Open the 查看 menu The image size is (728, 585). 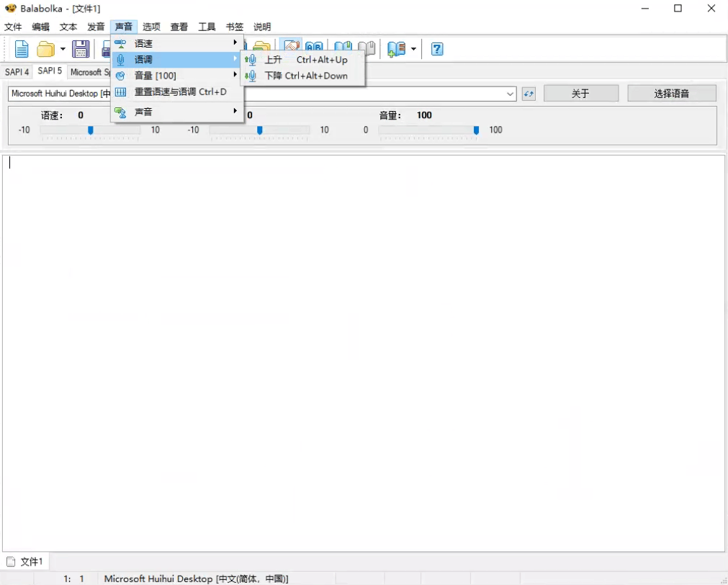179,27
